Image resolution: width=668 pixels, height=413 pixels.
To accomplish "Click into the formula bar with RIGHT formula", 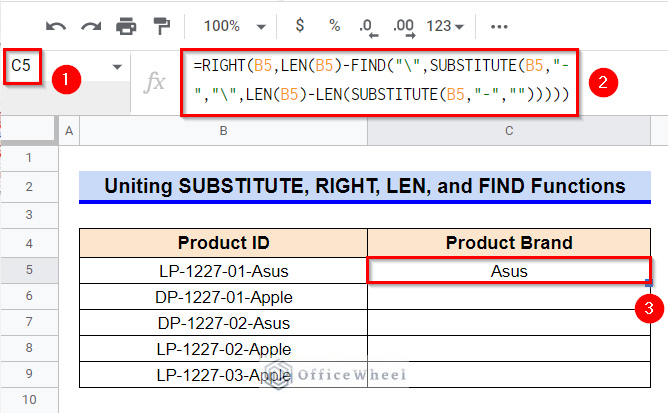I will click(380, 81).
